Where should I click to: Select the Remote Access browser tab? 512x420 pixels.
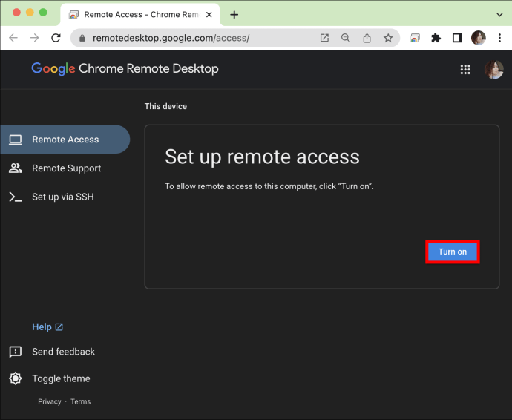click(140, 15)
